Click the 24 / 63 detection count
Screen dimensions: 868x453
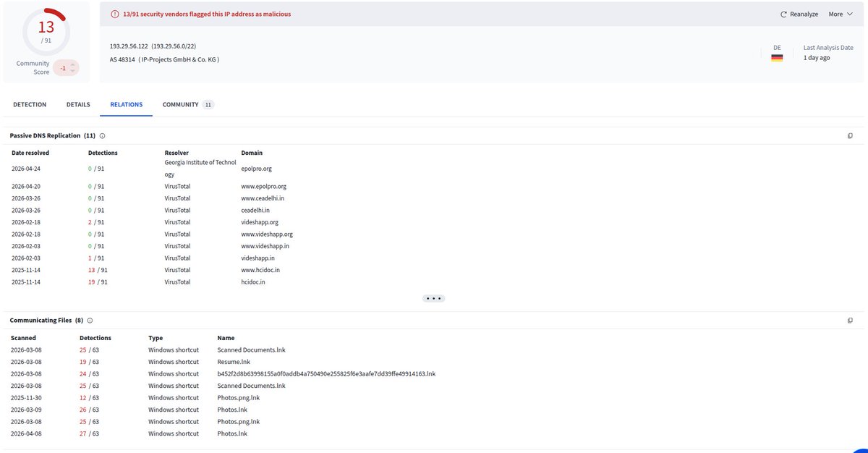tap(89, 374)
